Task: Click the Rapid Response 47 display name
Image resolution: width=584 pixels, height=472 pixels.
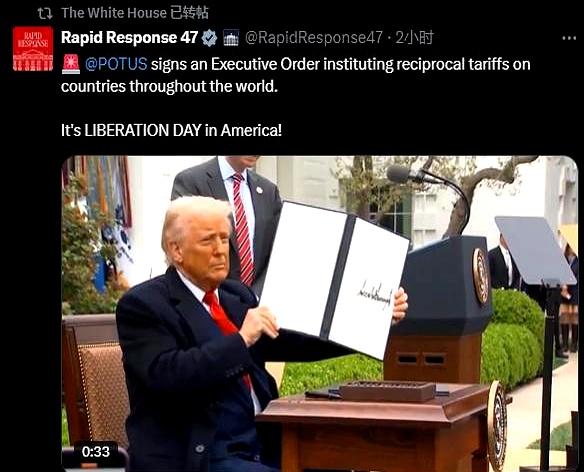Action: (129, 37)
